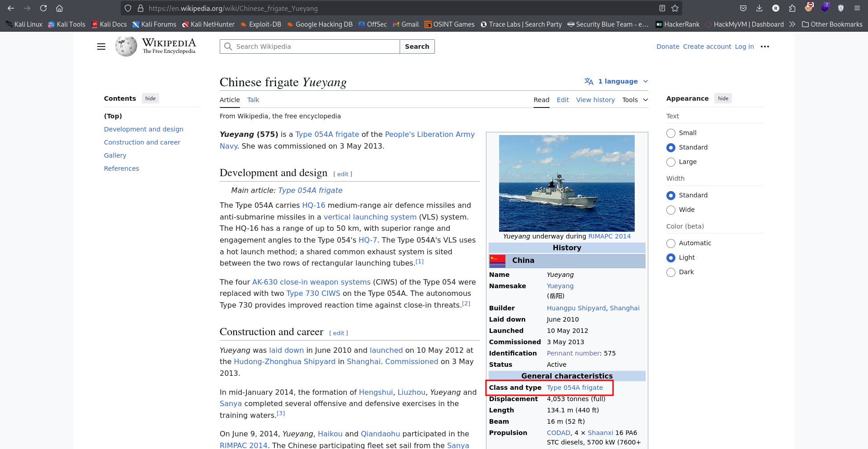868x449 pixels.
Task: Enable Dark color mode
Action: 671,272
